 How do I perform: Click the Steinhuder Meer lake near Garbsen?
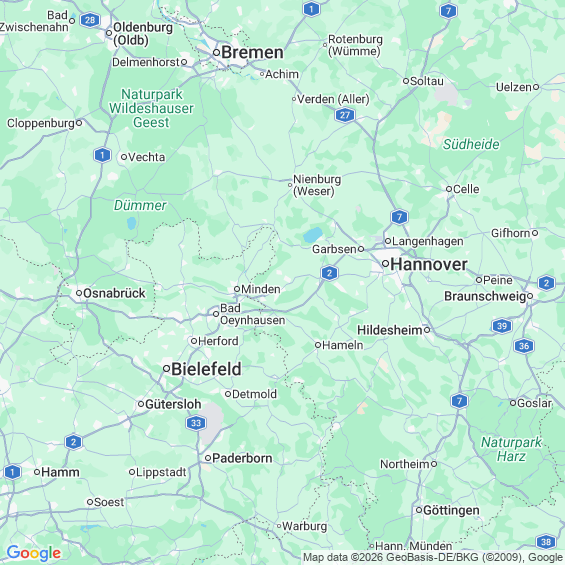(313, 235)
